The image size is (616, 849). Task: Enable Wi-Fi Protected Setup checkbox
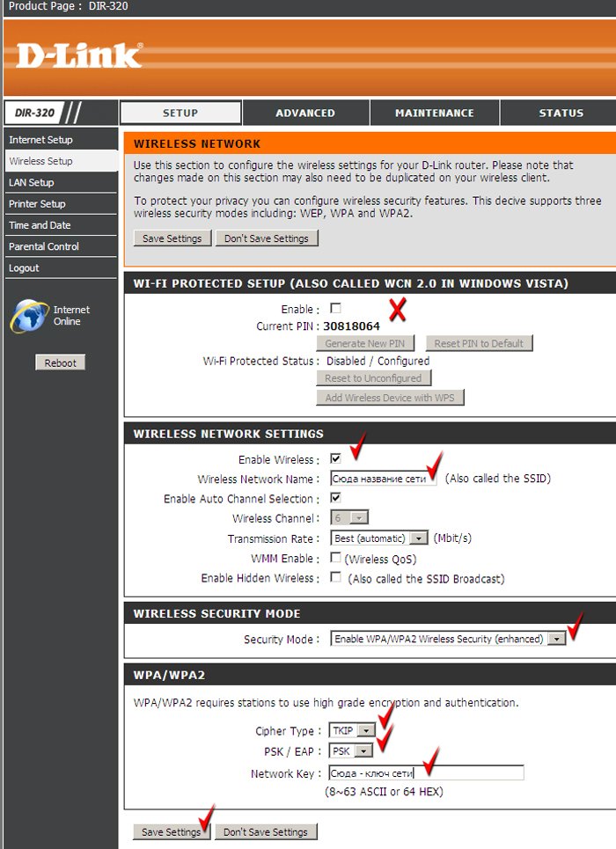point(335,309)
